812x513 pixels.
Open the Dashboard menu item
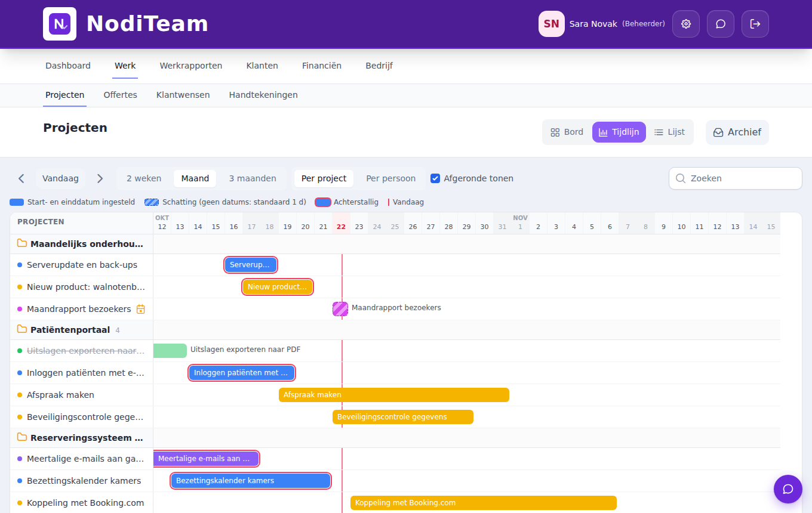pos(68,66)
